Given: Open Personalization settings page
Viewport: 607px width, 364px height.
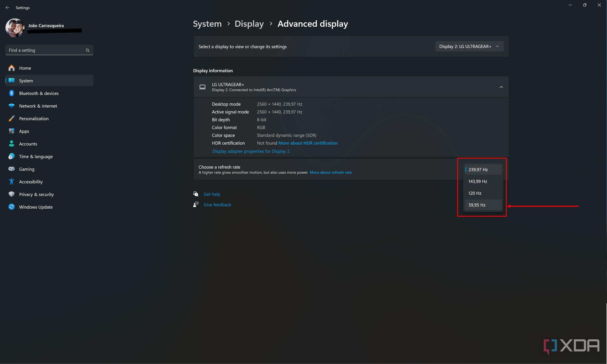Looking at the screenshot, I should [49, 119].
